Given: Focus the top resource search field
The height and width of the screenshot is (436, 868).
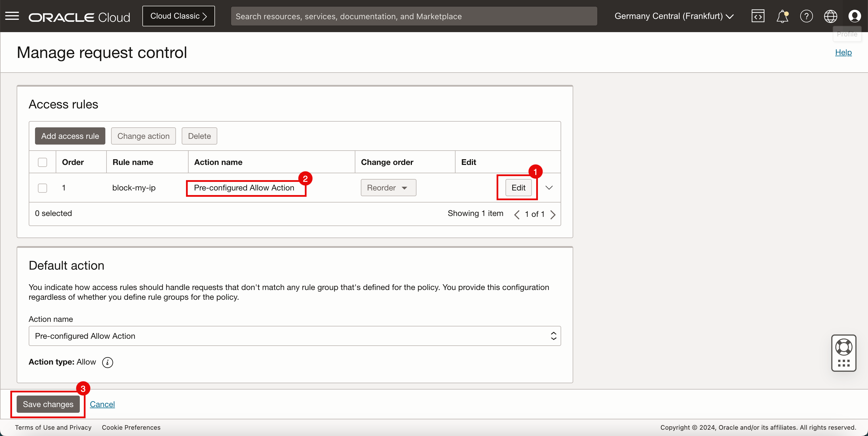Looking at the screenshot, I should tap(414, 16).
